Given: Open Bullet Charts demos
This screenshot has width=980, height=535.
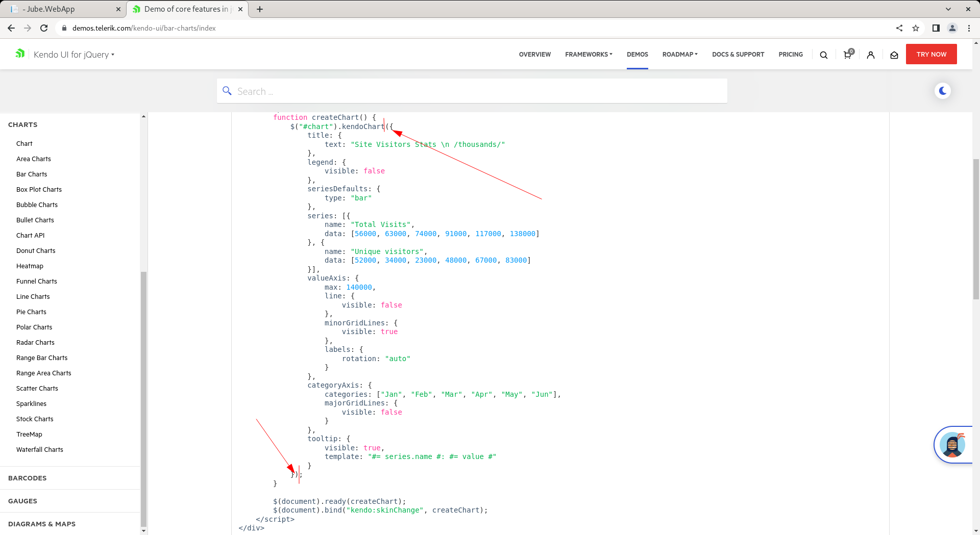Looking at the screenshot, I should tap(35, 220).
